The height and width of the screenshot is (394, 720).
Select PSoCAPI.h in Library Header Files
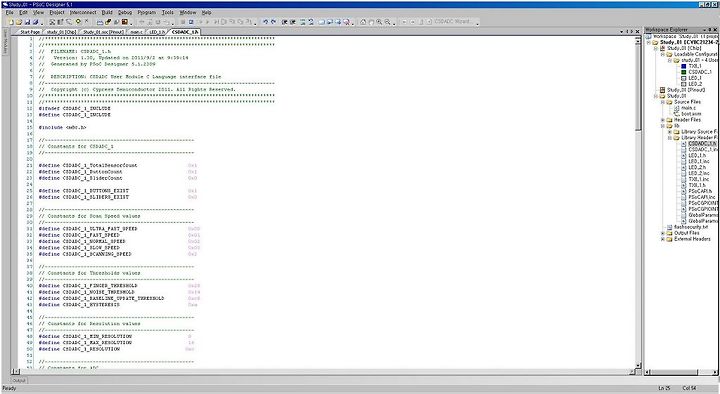700,191
